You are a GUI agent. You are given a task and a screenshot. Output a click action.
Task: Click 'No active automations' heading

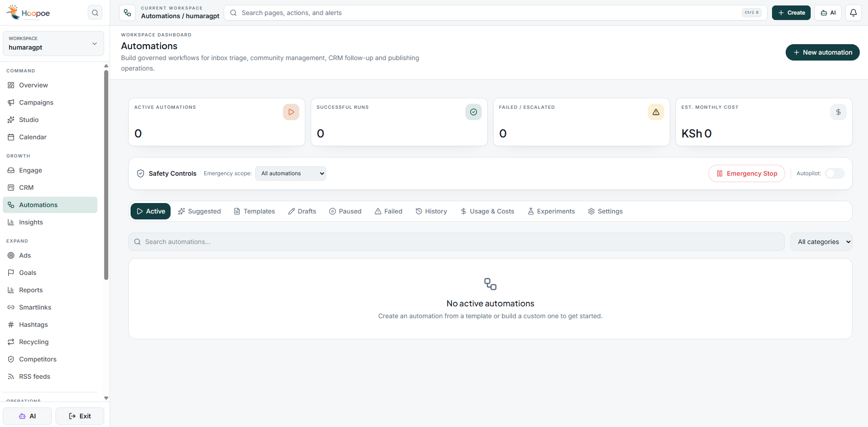coord(490,304)
